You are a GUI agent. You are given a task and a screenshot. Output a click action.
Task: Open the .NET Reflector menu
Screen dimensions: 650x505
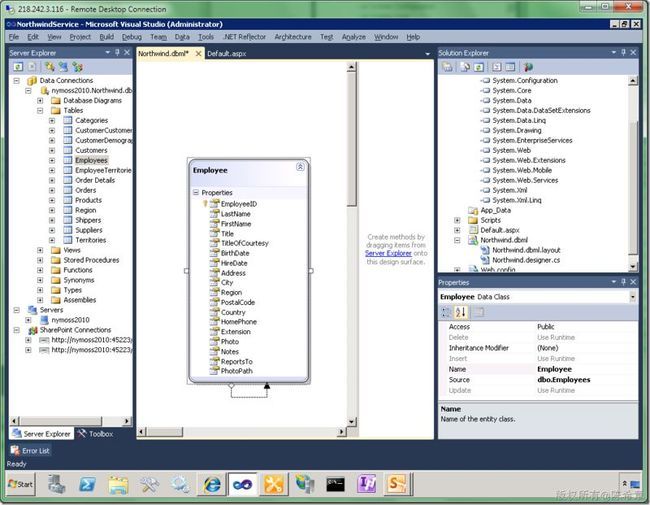244,37
